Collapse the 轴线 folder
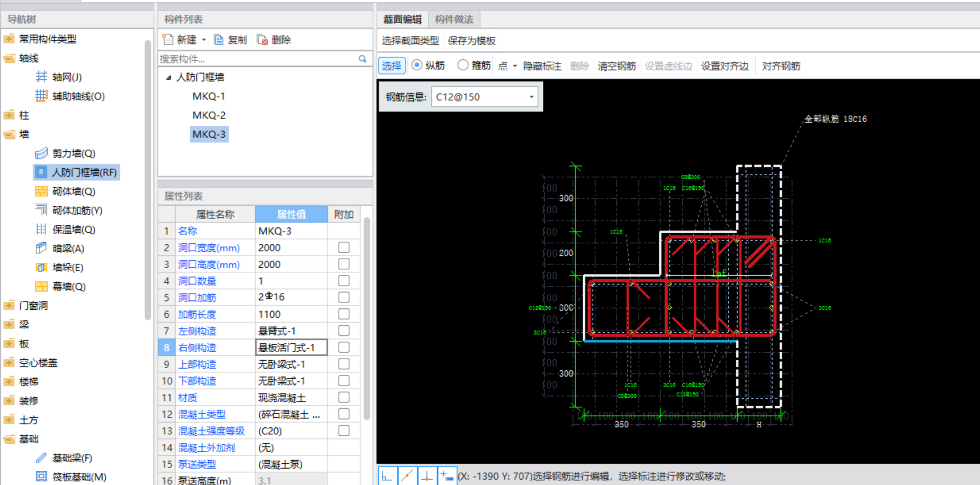Screen dimensions: 980x485 pos(9,58)
